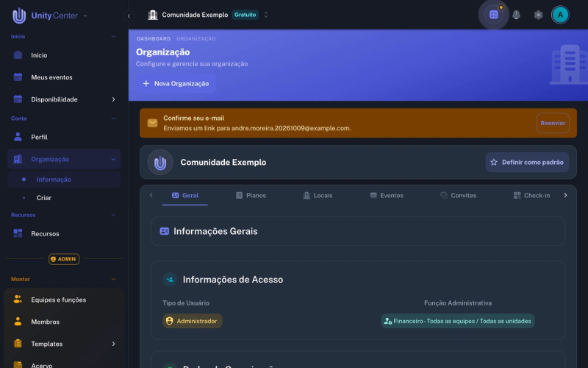Viewport: 588px width, 368px height.
Task: Open the settings gear icon
Action: click(x=538, y=15)
